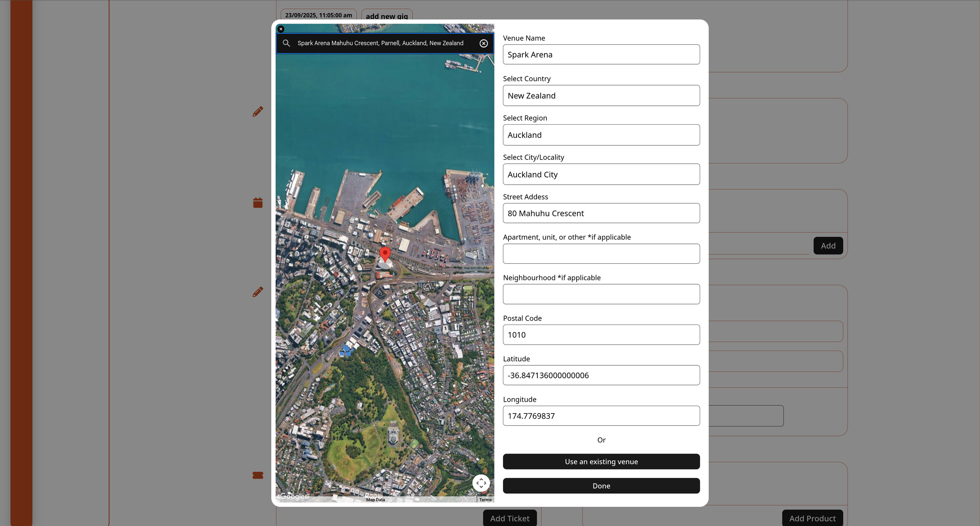The image size is (980, 526).
Task: Close the map dialog with the X icon
Action: click(281, 29)
